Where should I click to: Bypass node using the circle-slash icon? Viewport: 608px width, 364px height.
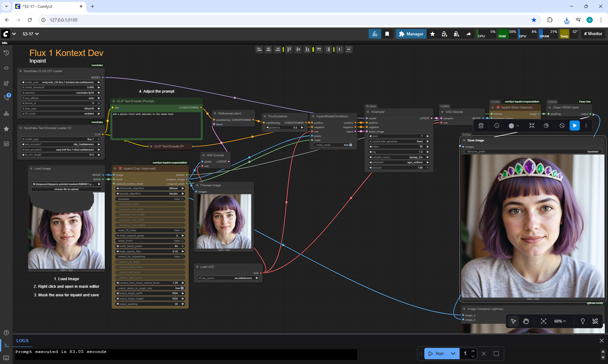(562, 126)
